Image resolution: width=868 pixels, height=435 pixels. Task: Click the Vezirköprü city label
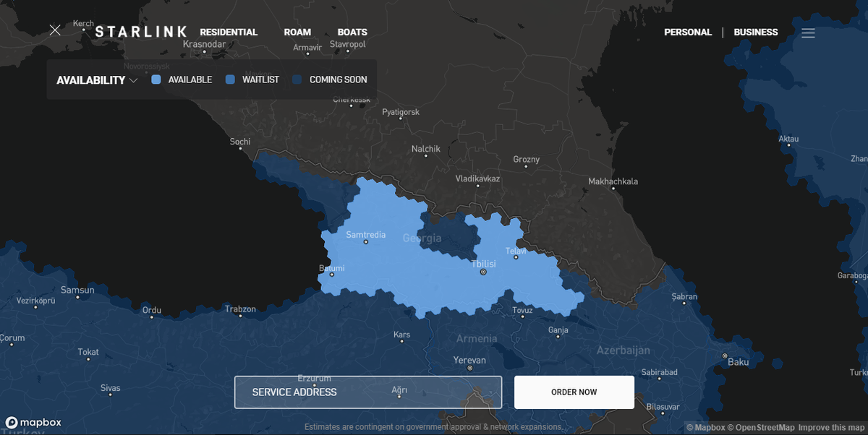pyautogui.click(x=36, y=301)
